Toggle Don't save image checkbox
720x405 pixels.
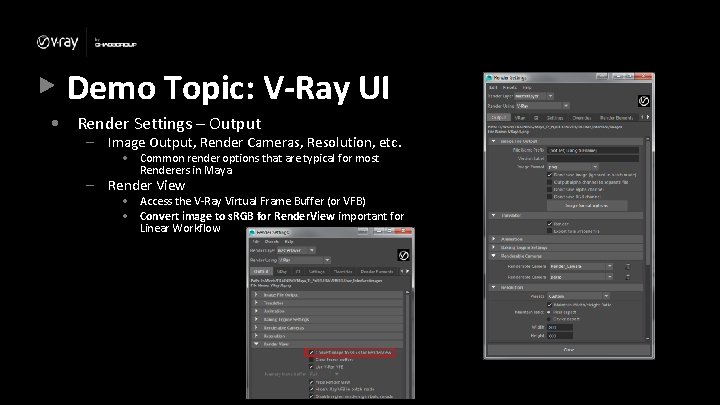click(550, 175)
